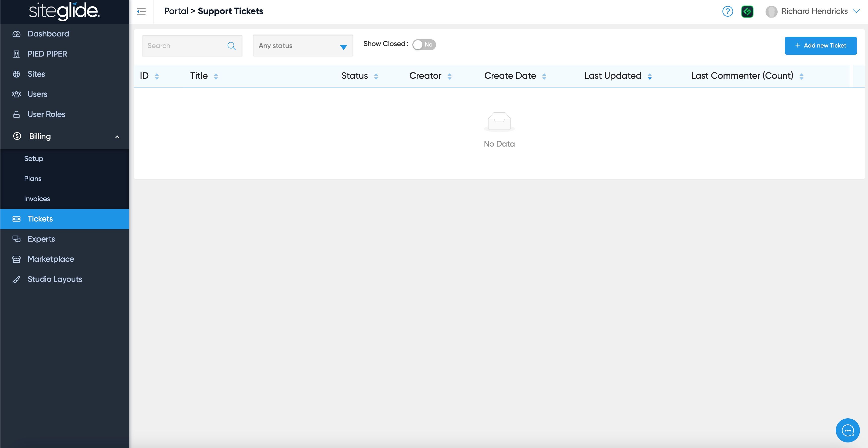Screen dimensions: 868x448
Task: Open the Any status dropdown
Action: click(303, 46)
